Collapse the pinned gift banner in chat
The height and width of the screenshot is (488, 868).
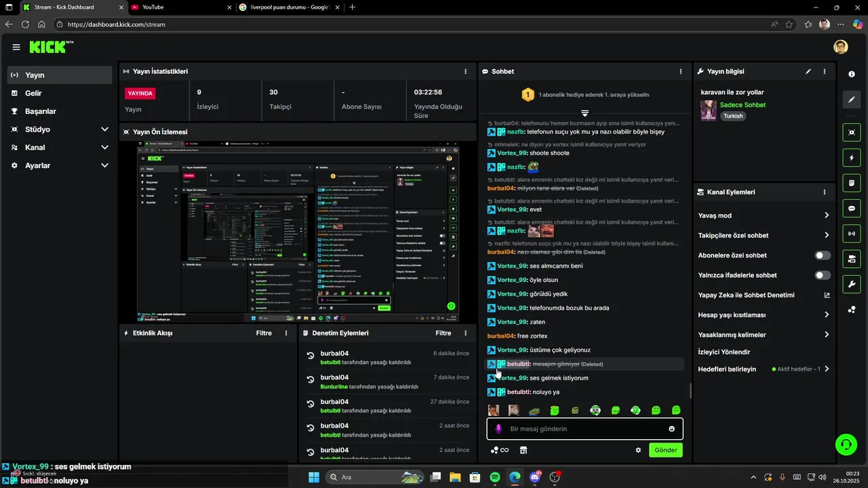coord(585,113)
